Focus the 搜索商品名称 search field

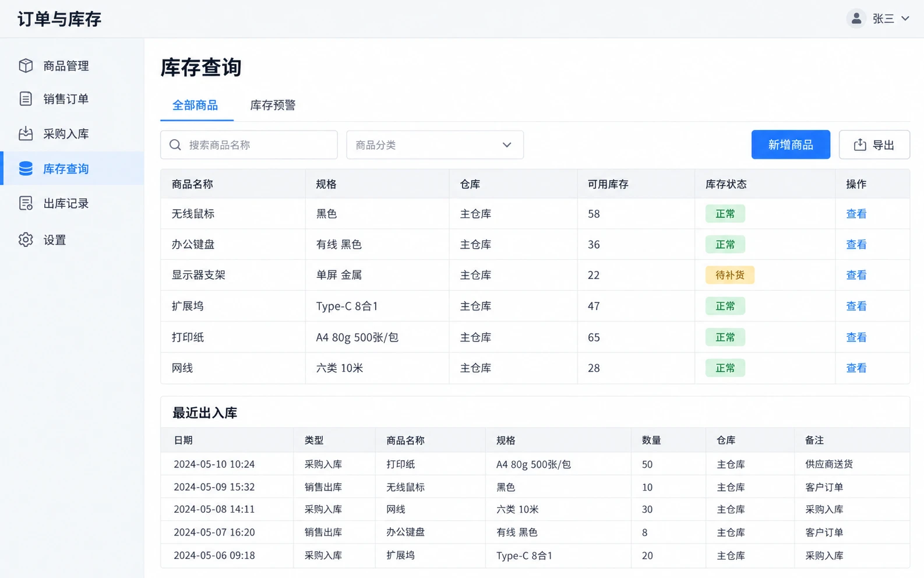pos(249,144)
